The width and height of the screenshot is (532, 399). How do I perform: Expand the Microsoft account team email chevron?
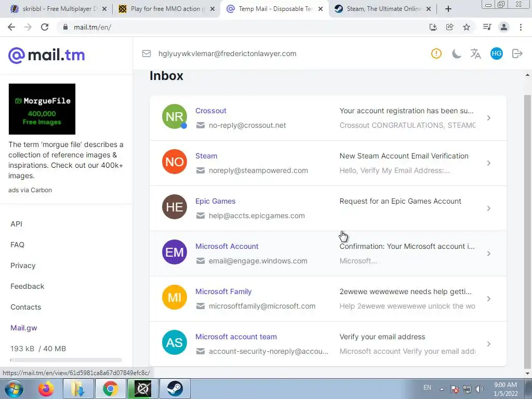point(488,343)
